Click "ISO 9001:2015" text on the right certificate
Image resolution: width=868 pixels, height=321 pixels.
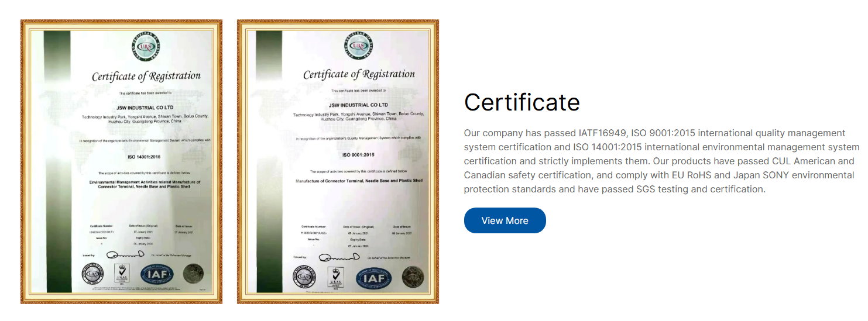[x=358, y=154]
